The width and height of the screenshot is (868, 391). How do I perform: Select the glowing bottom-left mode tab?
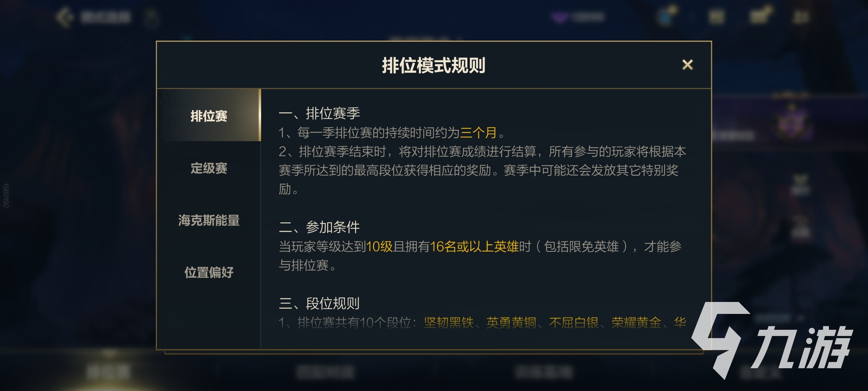pyautogui.click(x=109, y=371)
